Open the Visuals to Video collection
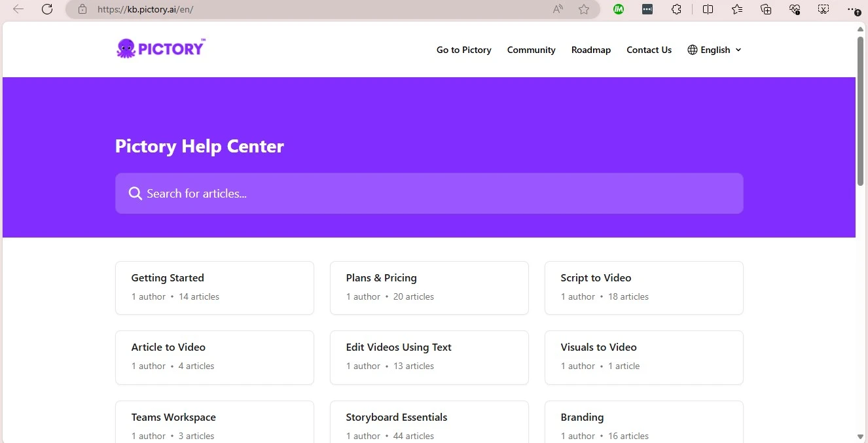Viewport: 868px width, 443px height. [x=644, y=357]
